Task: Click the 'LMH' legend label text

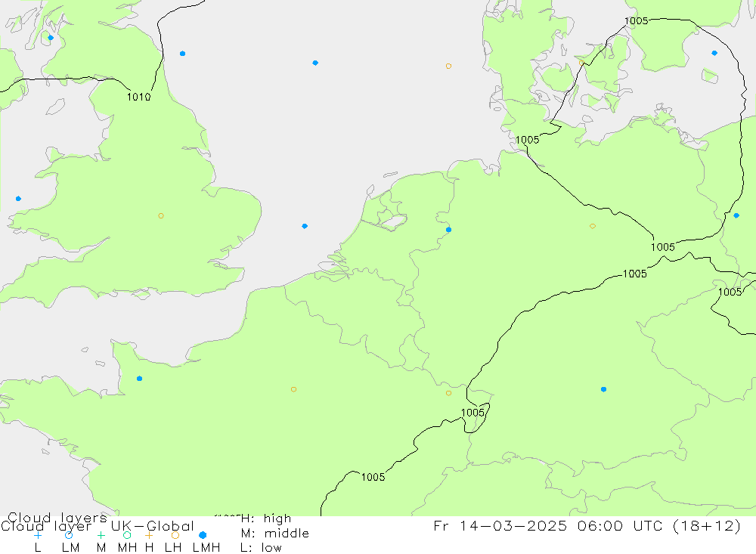Action: click(206, 548)
